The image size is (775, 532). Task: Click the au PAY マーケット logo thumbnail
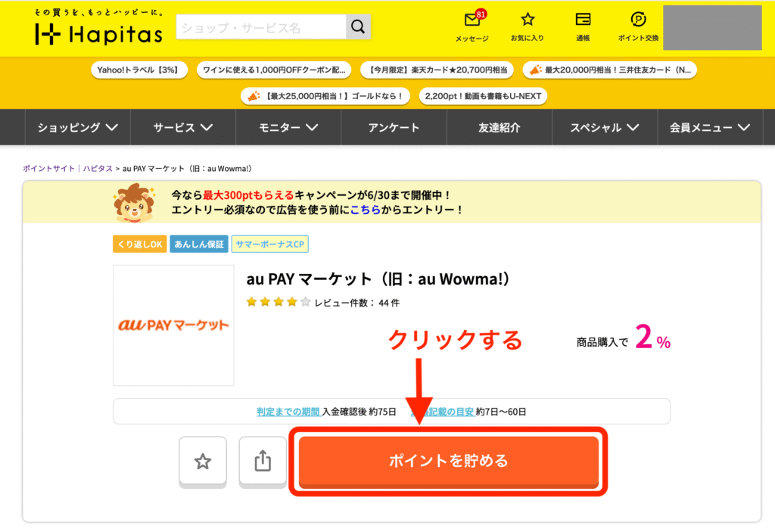click(x=173, y=325)
